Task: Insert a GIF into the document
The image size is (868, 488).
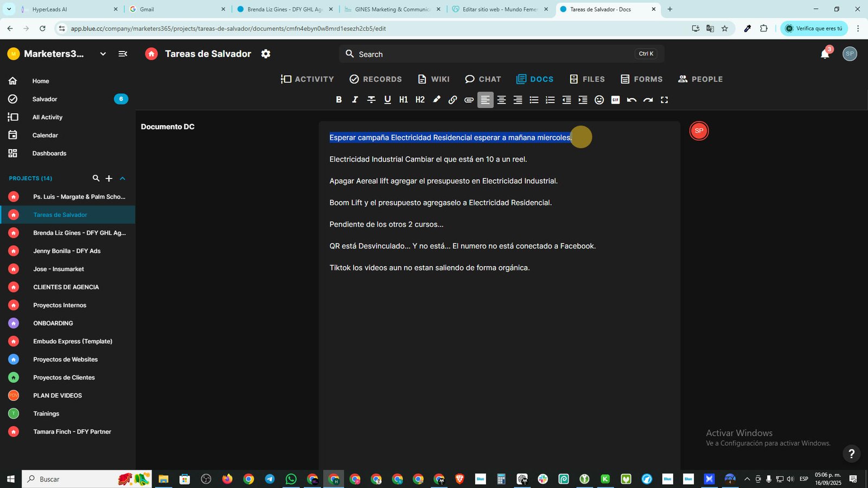Action: coord(615,100)
